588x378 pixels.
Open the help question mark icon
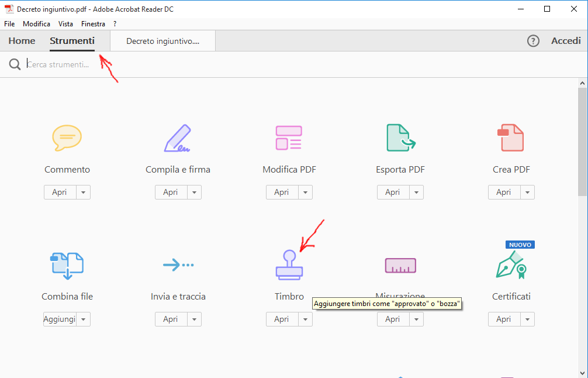coord(533,41)
